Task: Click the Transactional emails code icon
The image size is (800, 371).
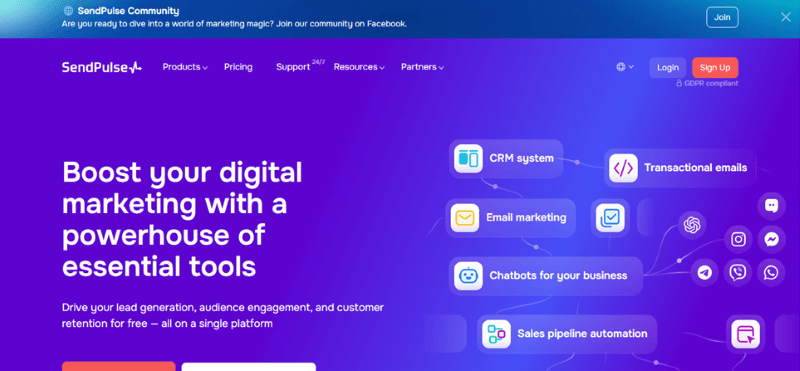Action: pos(623,168)
